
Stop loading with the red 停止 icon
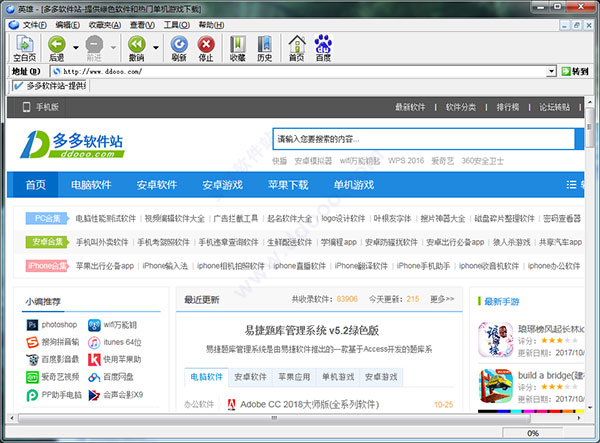pos(206,48)
